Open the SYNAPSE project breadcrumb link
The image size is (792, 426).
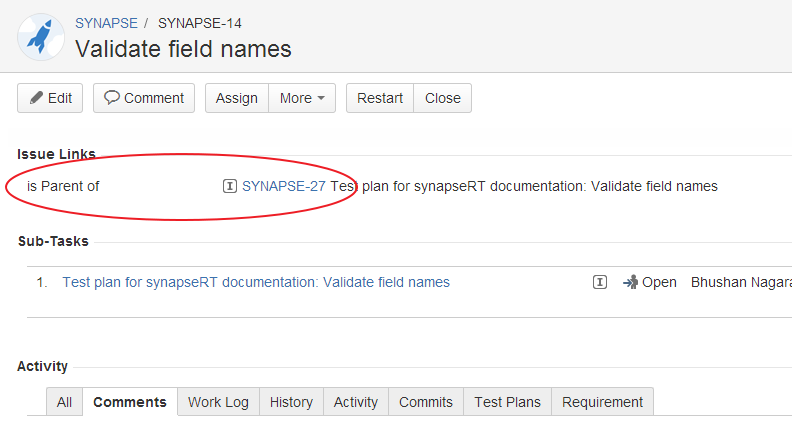pos(107,23)
